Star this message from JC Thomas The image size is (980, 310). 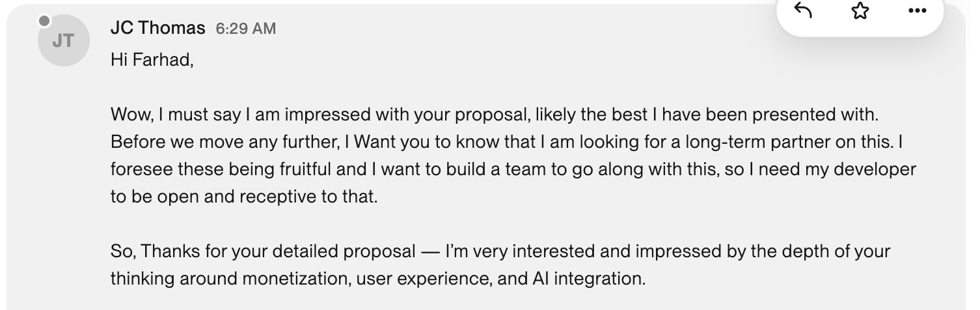[x=860, y=11]
